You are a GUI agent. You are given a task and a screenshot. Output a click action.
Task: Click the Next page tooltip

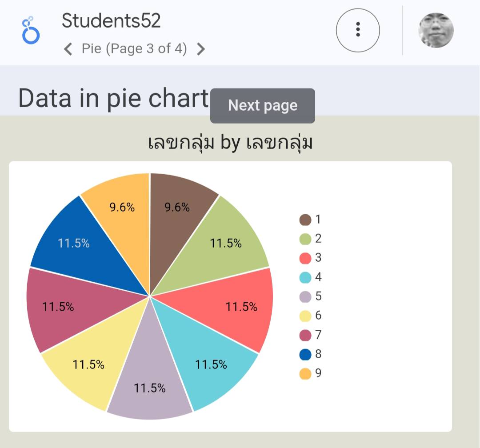[263, 106]
